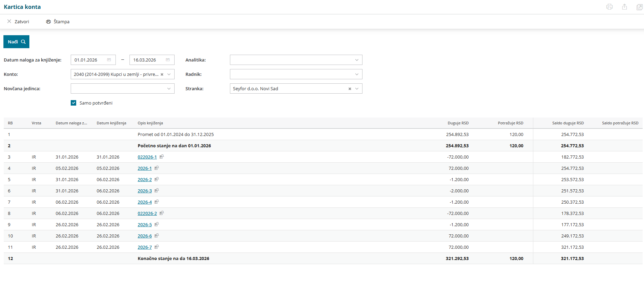Click the export share icon at top right
This screenshot has width=644, height=286.
[x=624, y=7]
